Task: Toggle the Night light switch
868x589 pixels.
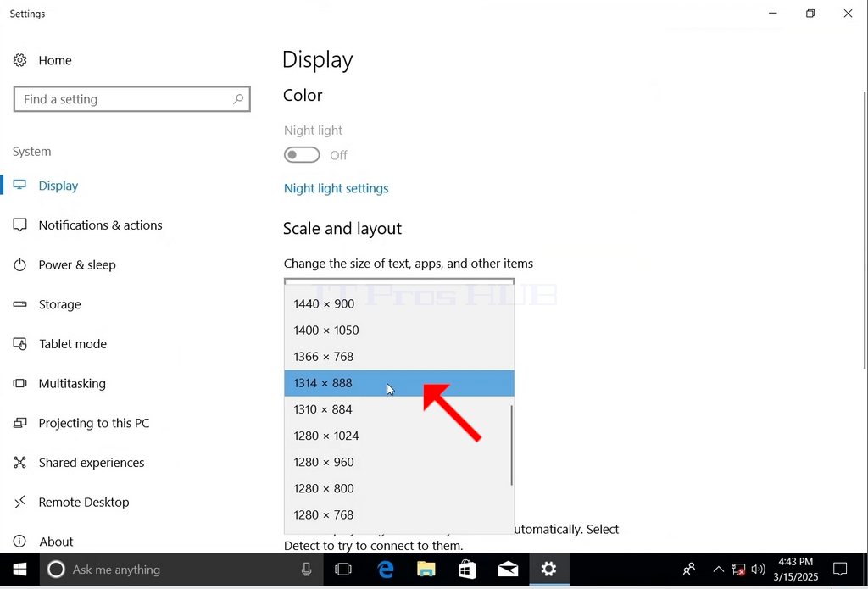Action: tap(302, 155)
